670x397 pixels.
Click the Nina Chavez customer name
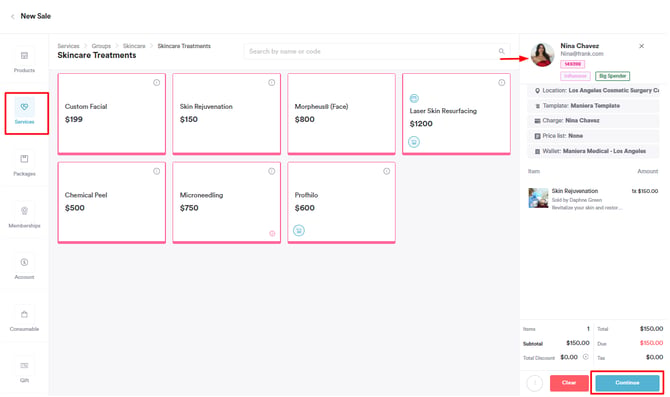coord(579,46)
